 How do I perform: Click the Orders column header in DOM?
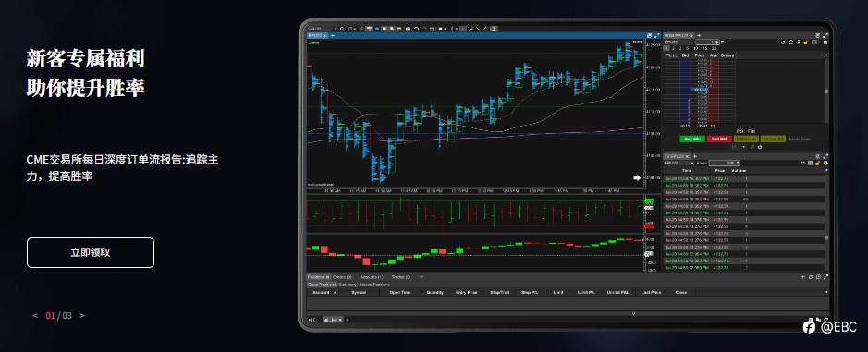[x=727, y=56]
